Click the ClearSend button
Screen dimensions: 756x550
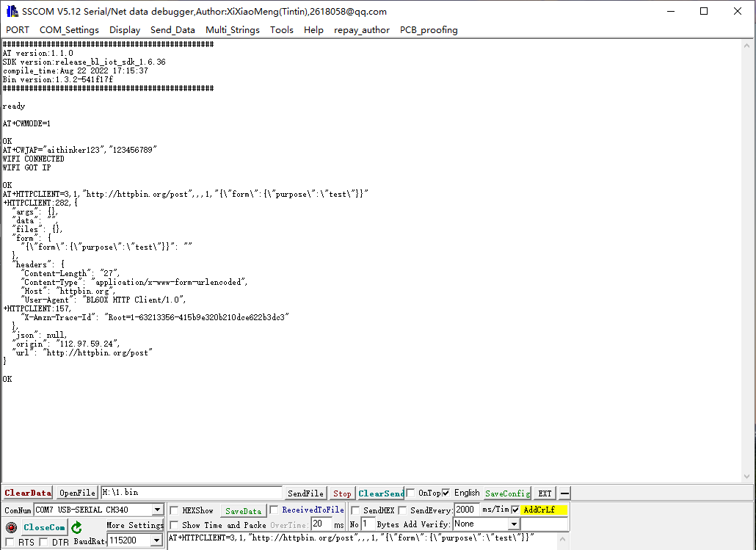point(381,493)
